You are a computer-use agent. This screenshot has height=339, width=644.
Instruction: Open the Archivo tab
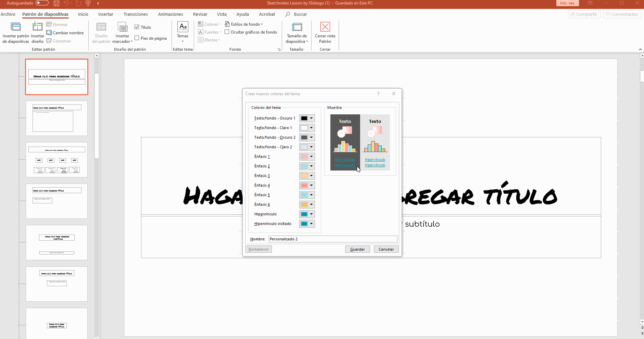pyautogui.click(x=8, y=14)
